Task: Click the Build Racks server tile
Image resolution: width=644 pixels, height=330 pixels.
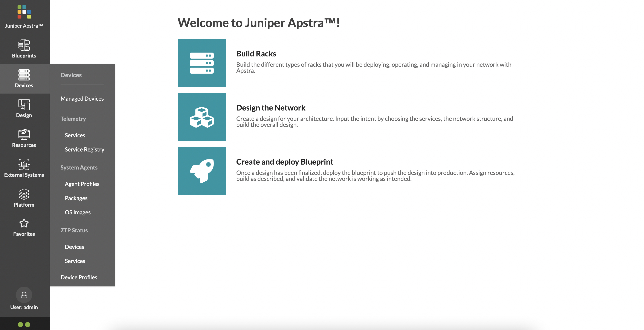Action: [201, 63]
